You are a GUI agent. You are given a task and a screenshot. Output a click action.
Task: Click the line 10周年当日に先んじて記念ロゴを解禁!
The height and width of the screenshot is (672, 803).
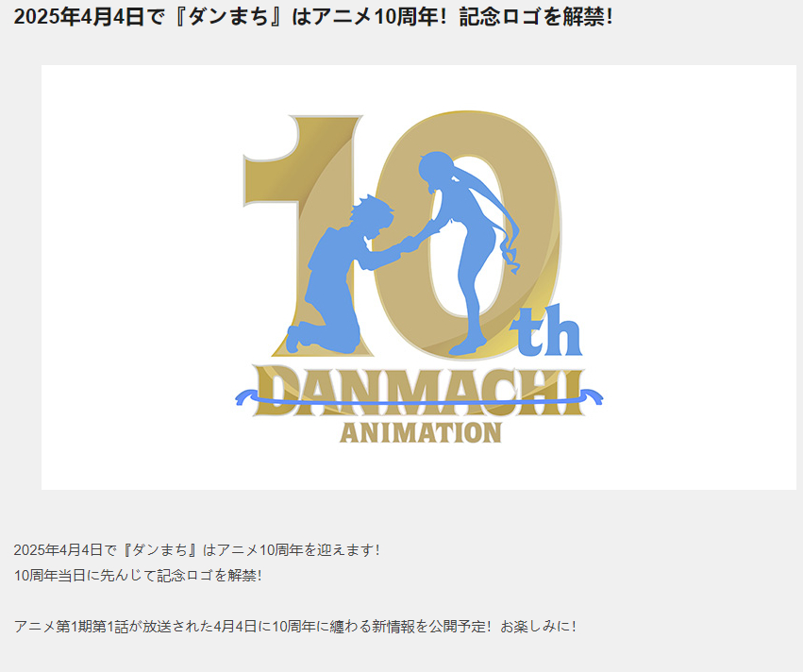click(138, 575)
